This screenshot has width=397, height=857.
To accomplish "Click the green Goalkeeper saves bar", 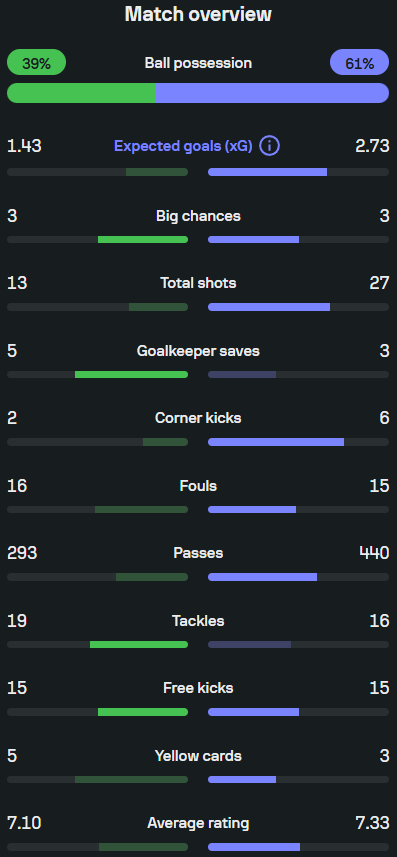I will point(131,374).
